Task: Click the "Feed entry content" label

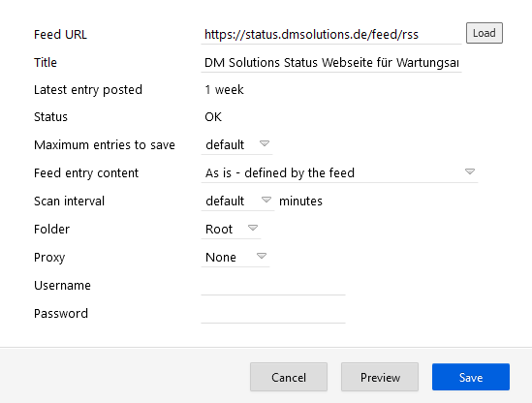Action: 86,173
